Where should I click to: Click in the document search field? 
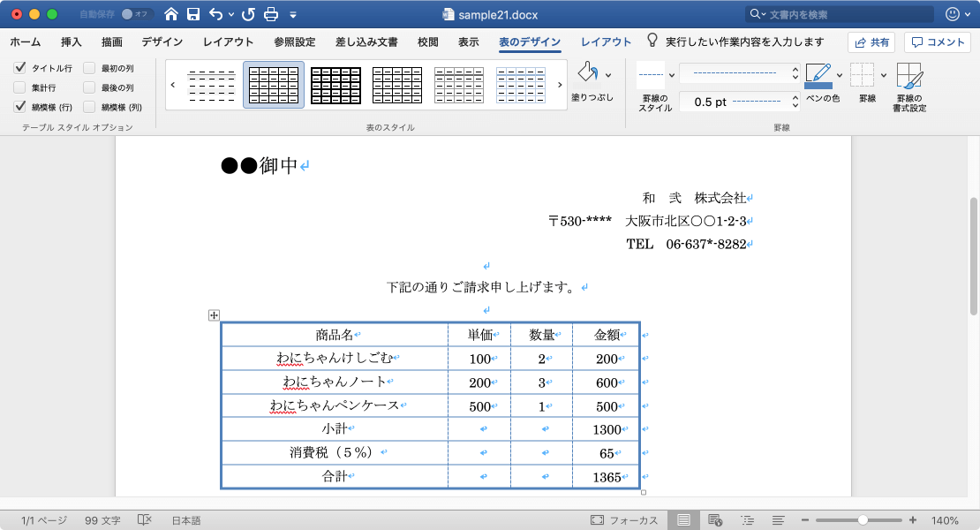coord(840,14)
